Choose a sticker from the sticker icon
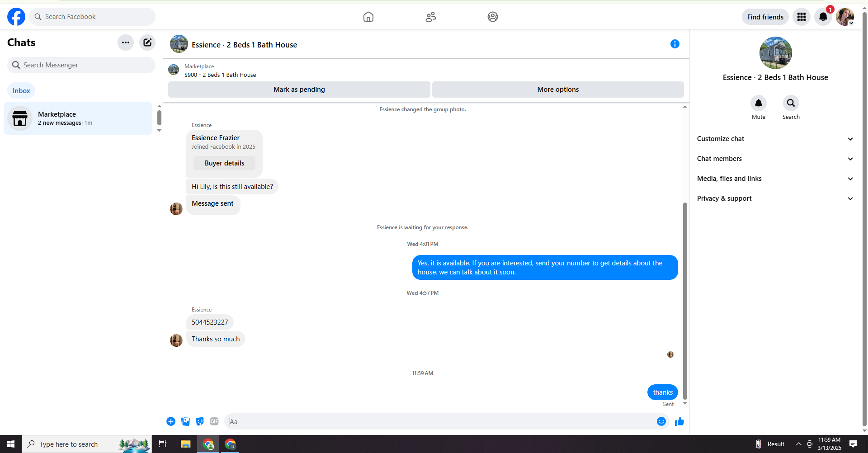Screen dimensions: 868x453 [x=200, y=421]
